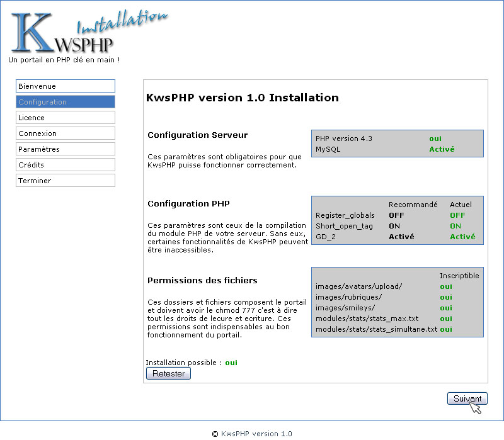Click the 'modules/stats/stats_max.txt' path
This screenshot has width=504, height=440.
tap(367, 319)
